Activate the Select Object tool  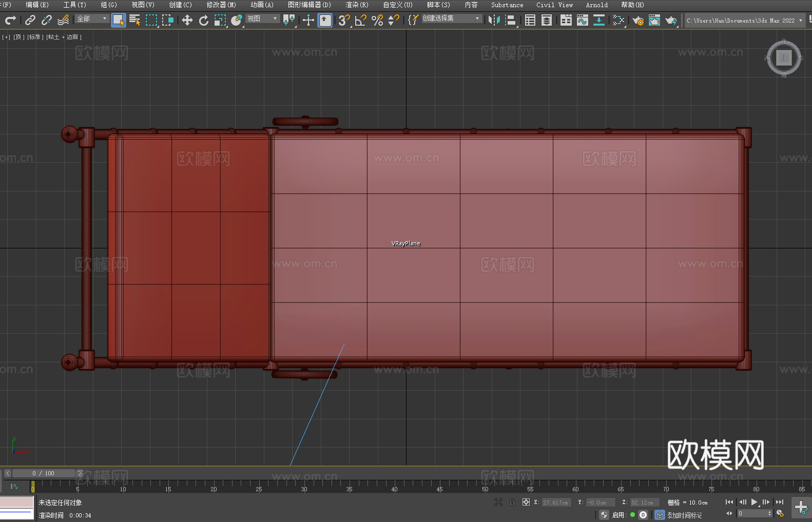[x=119, y=20]
